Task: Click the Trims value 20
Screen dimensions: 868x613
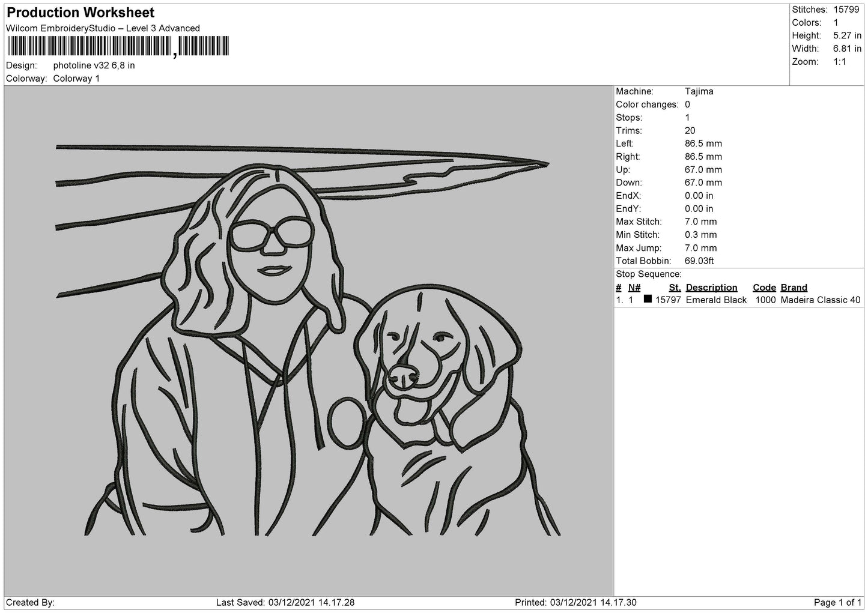Action: tap(690, 131)
